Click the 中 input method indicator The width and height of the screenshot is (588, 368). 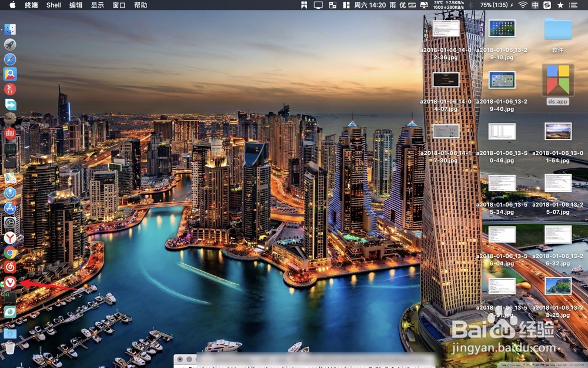[535, 5]
